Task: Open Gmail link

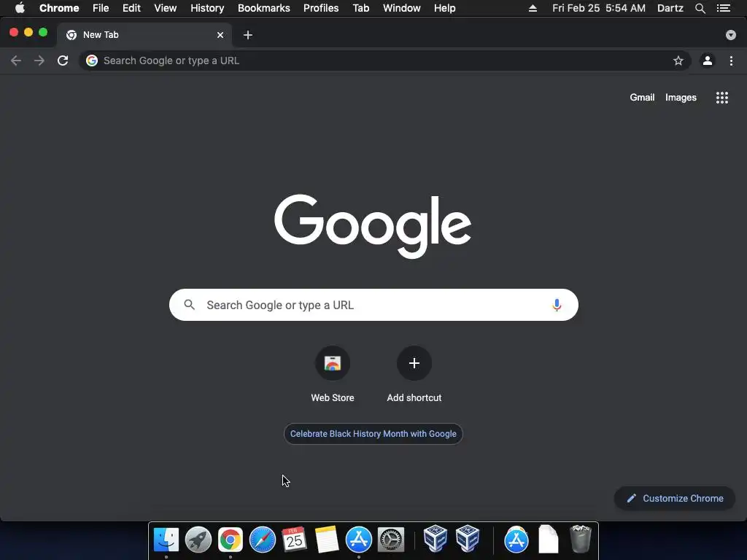Action: click(x=642, y=97)
